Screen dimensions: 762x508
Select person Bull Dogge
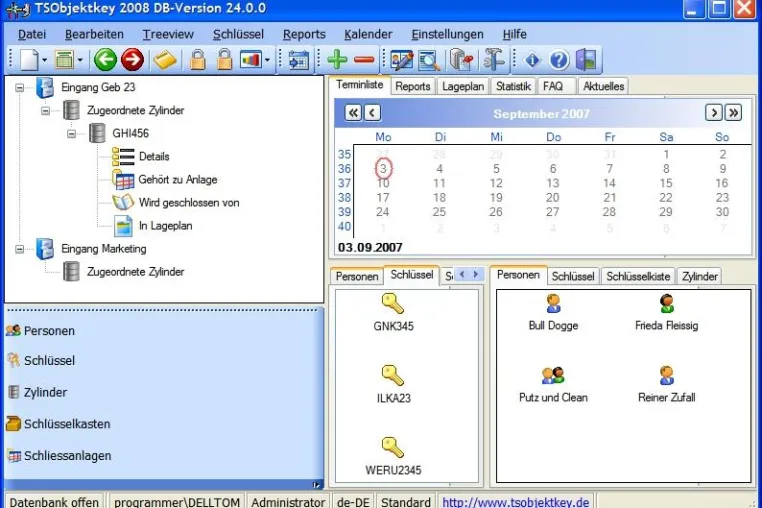pyautogui.click(x=553, y=313)
